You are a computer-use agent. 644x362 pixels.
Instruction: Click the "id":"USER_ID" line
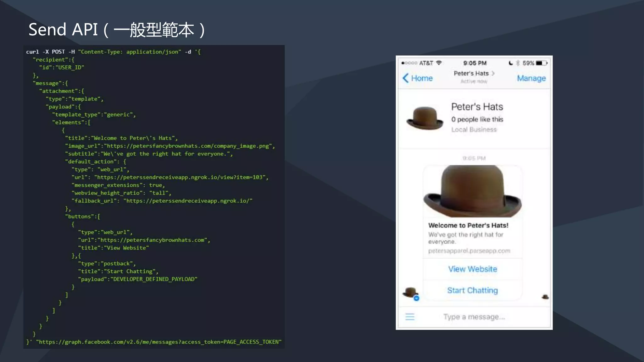[62, 68]
